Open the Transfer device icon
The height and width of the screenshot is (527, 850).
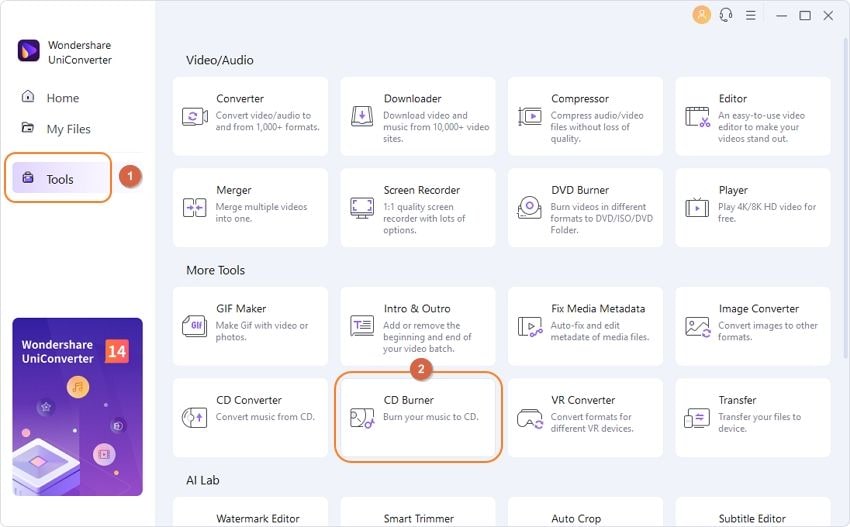click(x=697, y=418)
